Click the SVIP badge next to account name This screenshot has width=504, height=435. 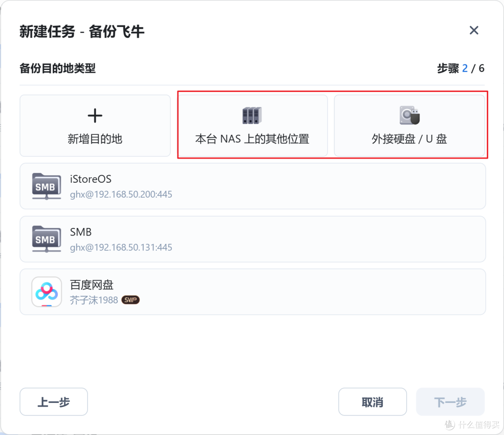click(x=130, y=300)
